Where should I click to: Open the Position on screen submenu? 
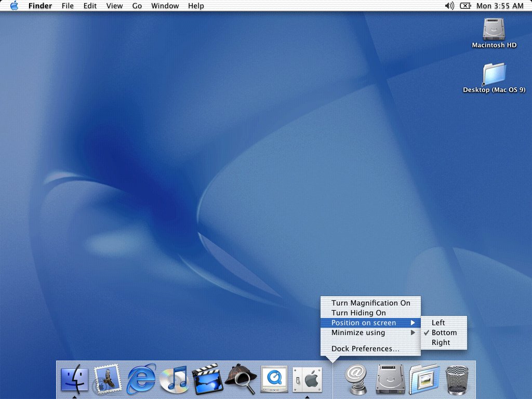pos(364,323)
